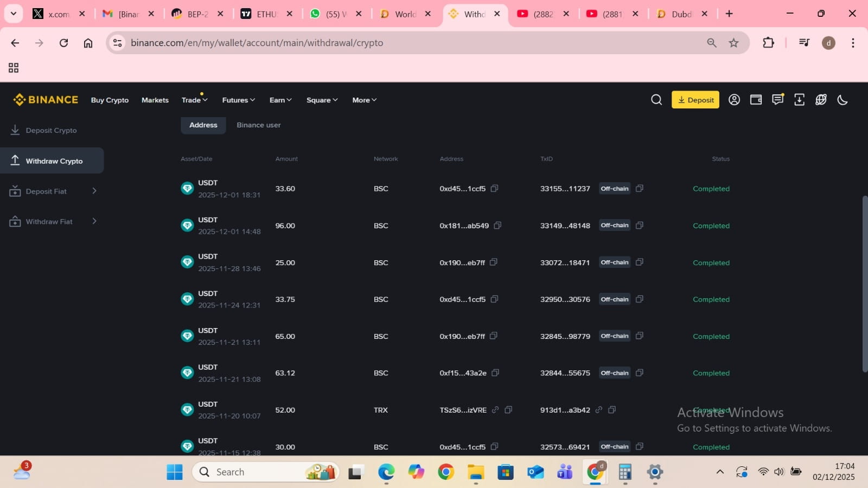The width and height of the screenshot is (868, 488).
Task: Click the Windows taskbar search box
Action: click(x=266, y=472)
